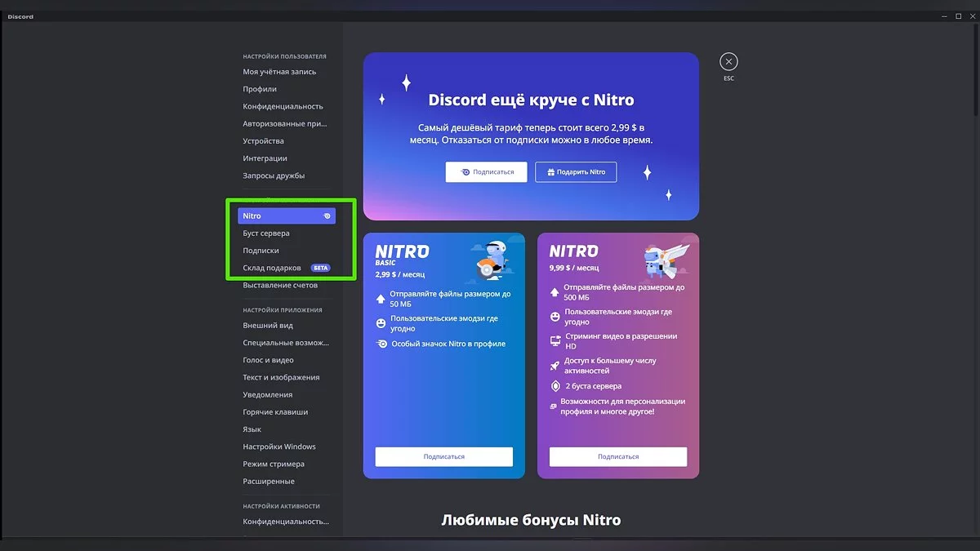Click the BETA badge on Склад подарков
The width and height of the screenshot is (980, 551).
coord(321,268)
